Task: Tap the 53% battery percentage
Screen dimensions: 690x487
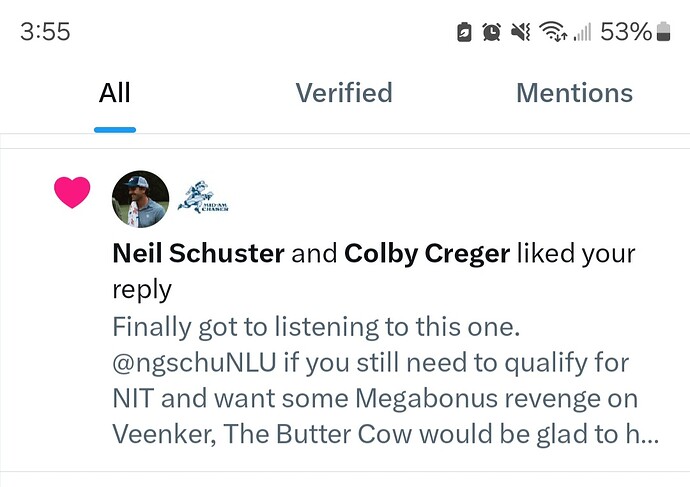Action: [x=626, y=32]
